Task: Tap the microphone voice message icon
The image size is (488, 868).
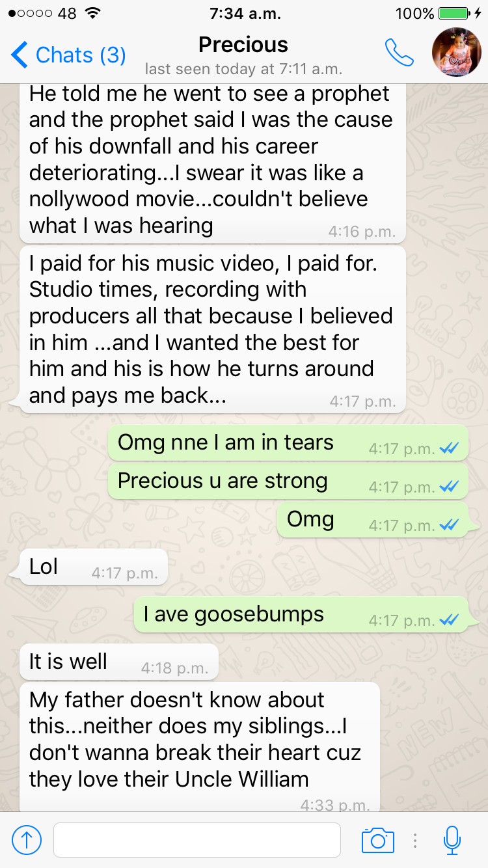Action: (x=452, y=840)
